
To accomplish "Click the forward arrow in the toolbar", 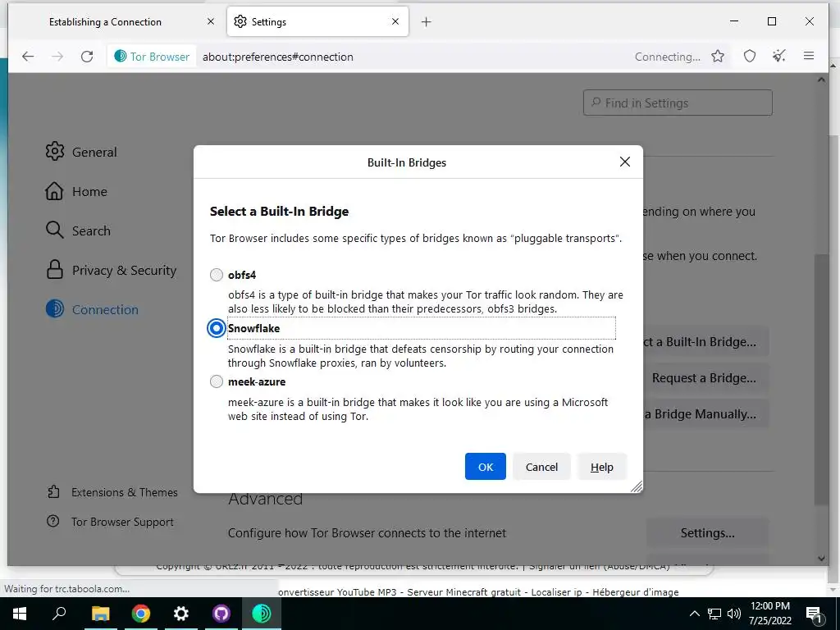I will [57, 57].
